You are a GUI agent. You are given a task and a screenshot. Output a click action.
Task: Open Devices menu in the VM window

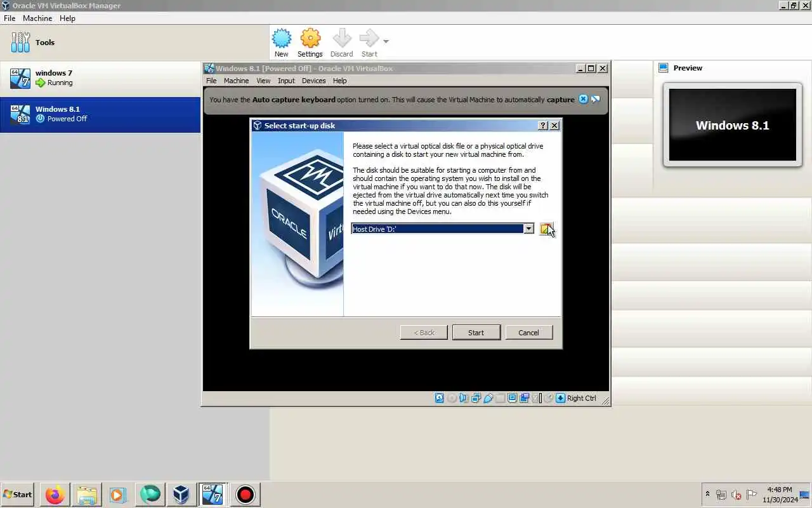313,81
